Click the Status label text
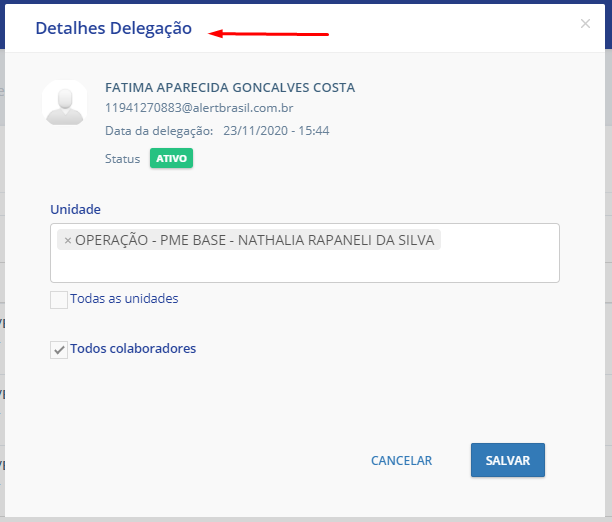The height and width of the screenshot is (522, 612). coord(122,158)
